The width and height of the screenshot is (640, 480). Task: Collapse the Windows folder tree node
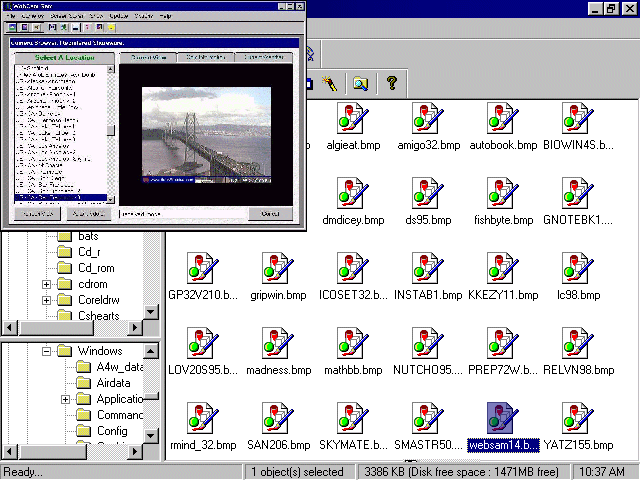46,351
